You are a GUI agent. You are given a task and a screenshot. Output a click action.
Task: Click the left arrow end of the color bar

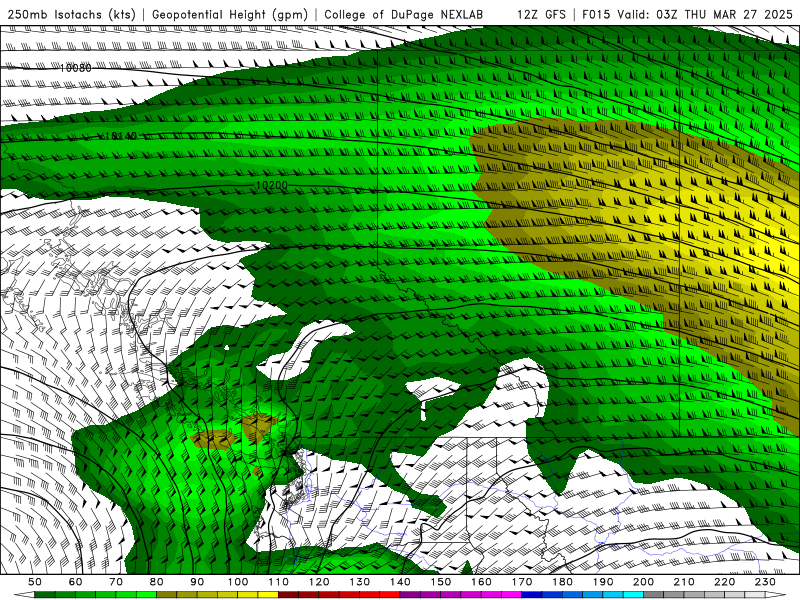pos(24,595)
